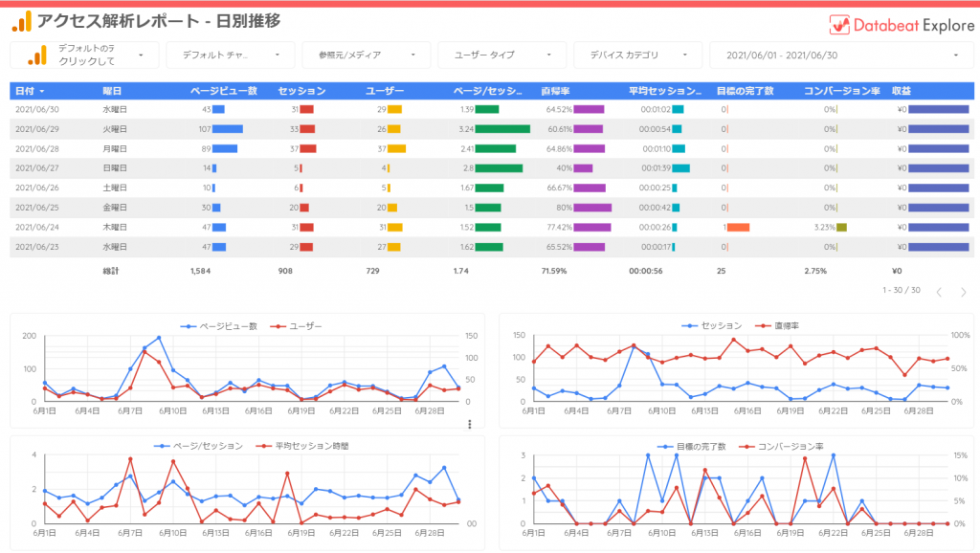The image size is (980, 553).
Task: Select the 2021/06/24 date cell
Action: tap(37, 227)
